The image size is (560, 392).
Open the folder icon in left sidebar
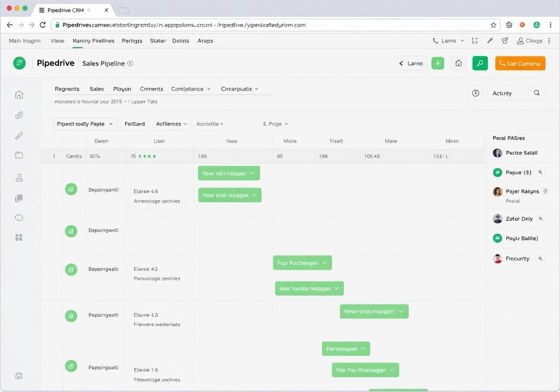19,155
